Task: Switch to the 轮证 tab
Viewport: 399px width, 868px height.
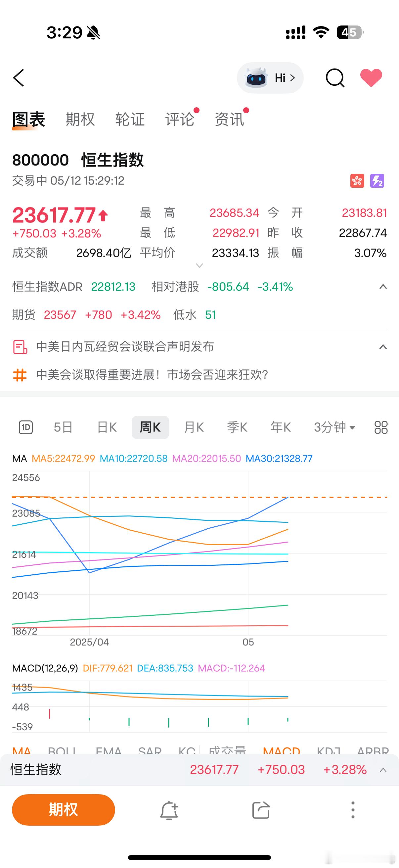Action: (x=130, y=119)
